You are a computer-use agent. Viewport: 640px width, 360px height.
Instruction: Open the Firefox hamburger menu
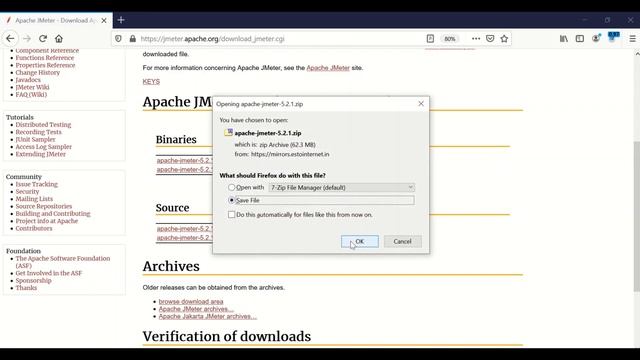click(x=632, y=39)
